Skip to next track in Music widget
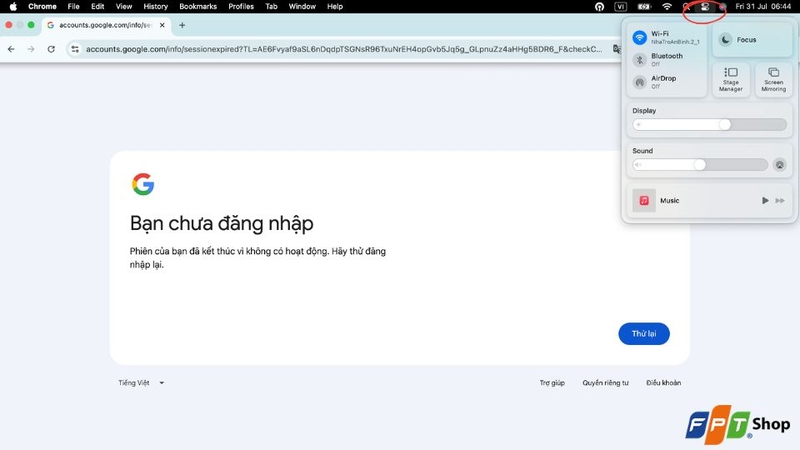The width and height of the screenshot is (800, 450). coord(780,201)
